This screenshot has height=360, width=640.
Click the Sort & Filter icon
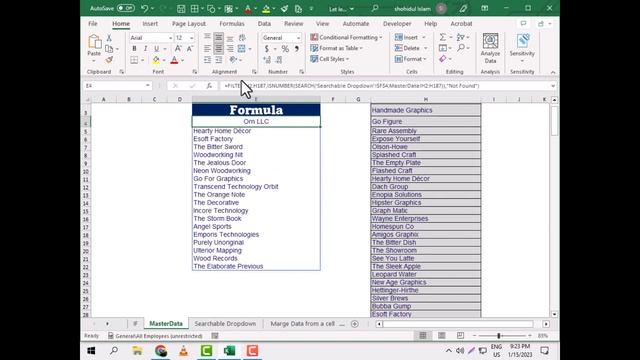click(x=461, y=37)
